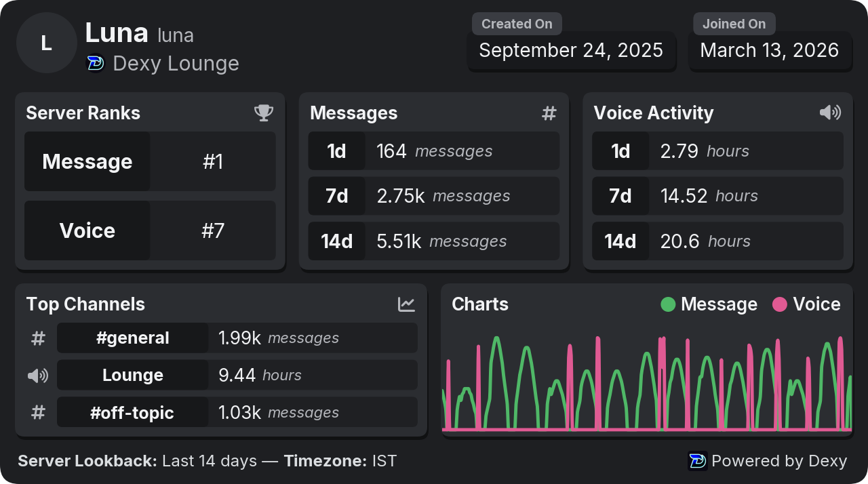Click the 2.79 hours value
The width and height of the screenshot is (868, 484).
[x=705, y=151]
